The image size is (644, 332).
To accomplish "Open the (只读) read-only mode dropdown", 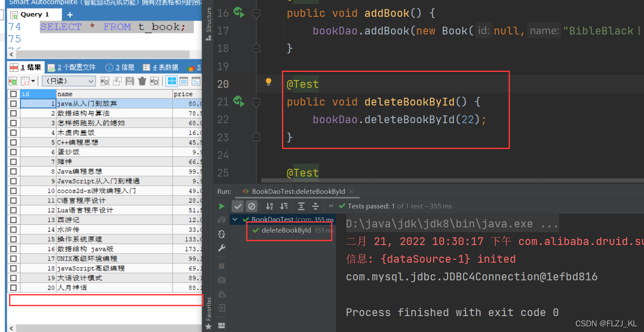I will tap(69, 81).
